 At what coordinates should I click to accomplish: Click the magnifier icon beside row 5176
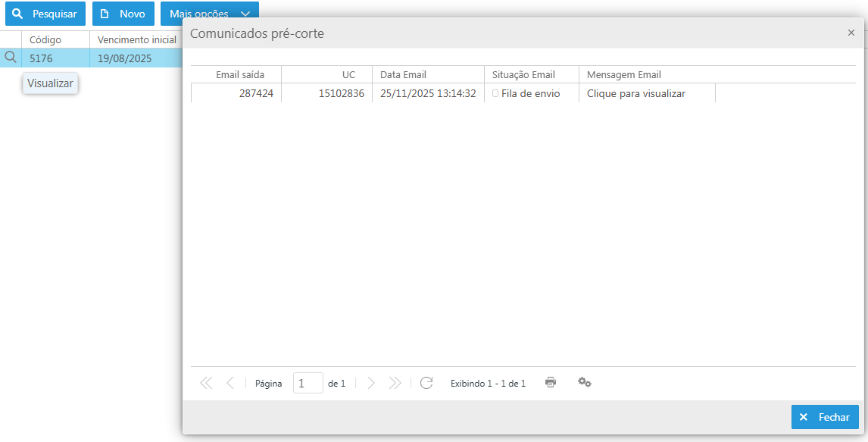point(11,57)
